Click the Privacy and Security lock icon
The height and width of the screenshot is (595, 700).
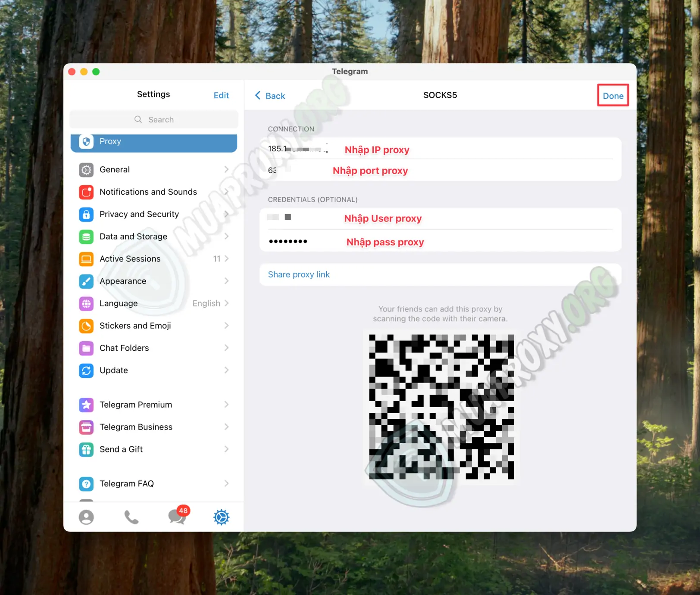(86, 214)
